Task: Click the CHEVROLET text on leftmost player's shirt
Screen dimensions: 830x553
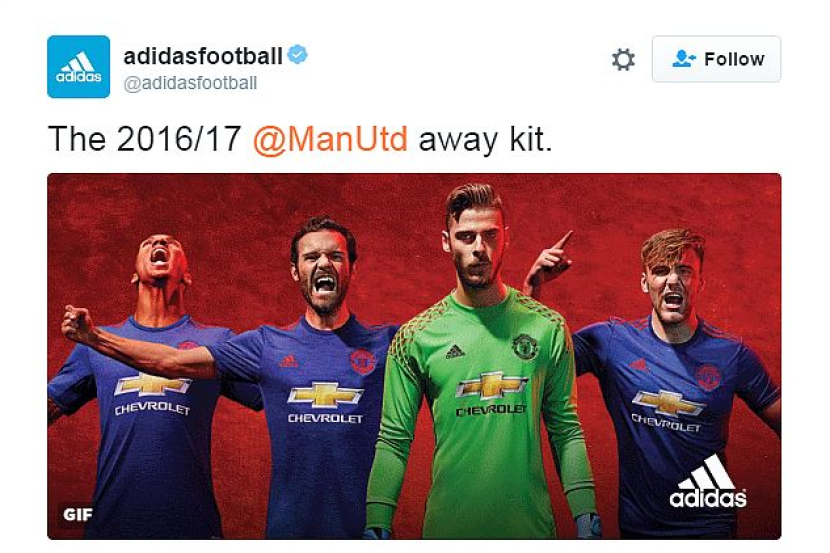Action: (152, 408)
